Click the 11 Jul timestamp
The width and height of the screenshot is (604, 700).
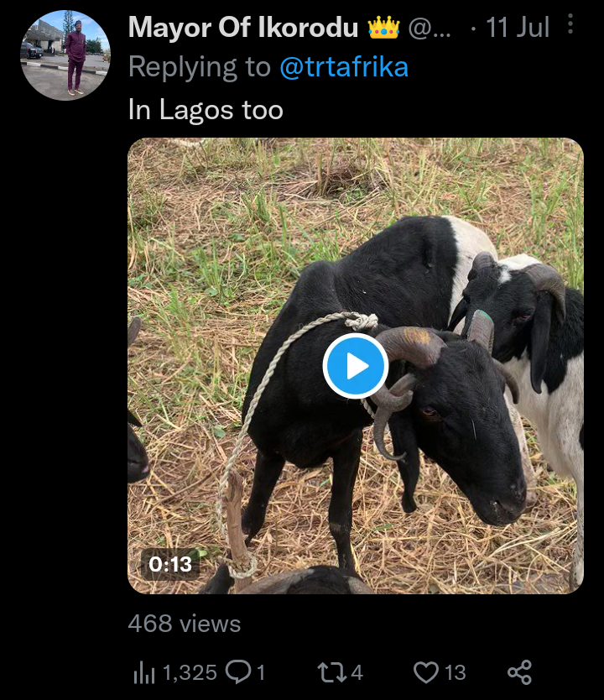click(x=517, y=28)
